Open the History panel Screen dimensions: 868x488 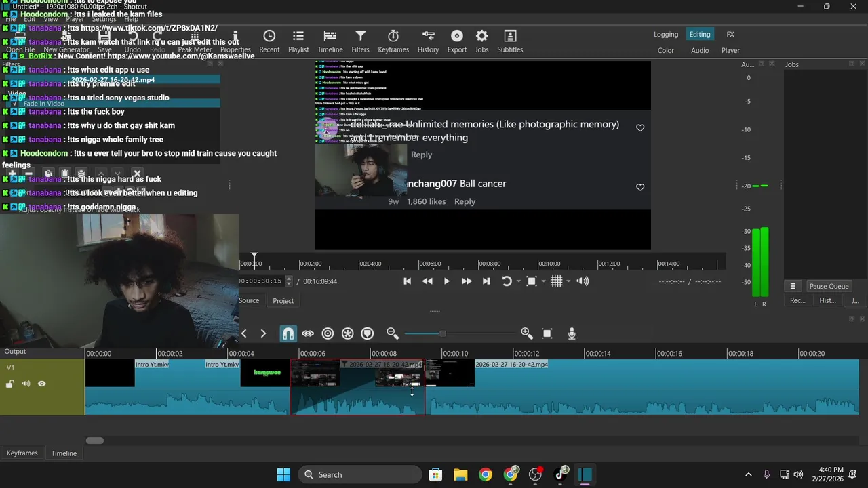[428, 41]
